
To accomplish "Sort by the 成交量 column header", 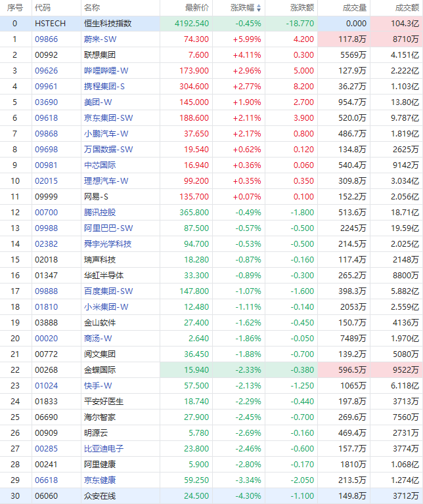I will pyautogui.click(x=355, y=8).
